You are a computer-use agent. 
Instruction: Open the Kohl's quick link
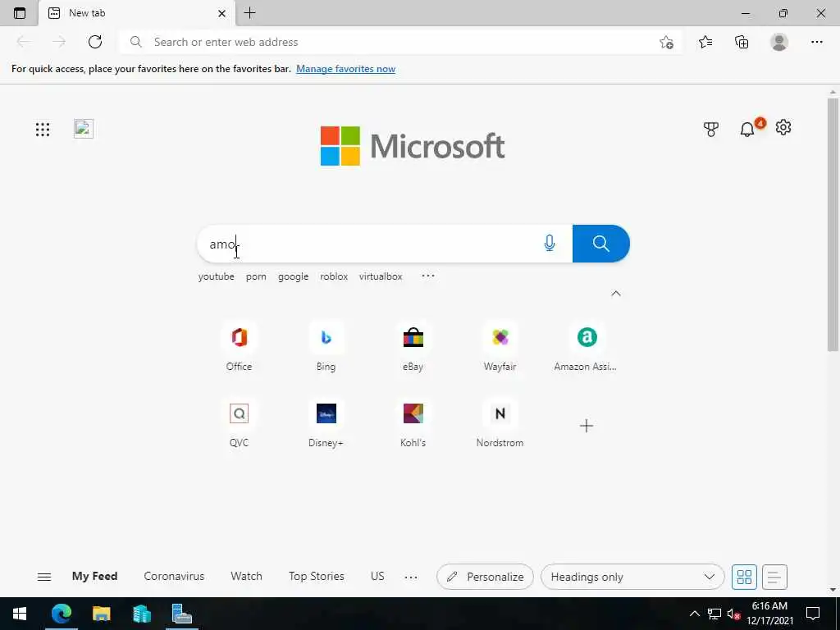pyautogui.click(x=413, y=424)
